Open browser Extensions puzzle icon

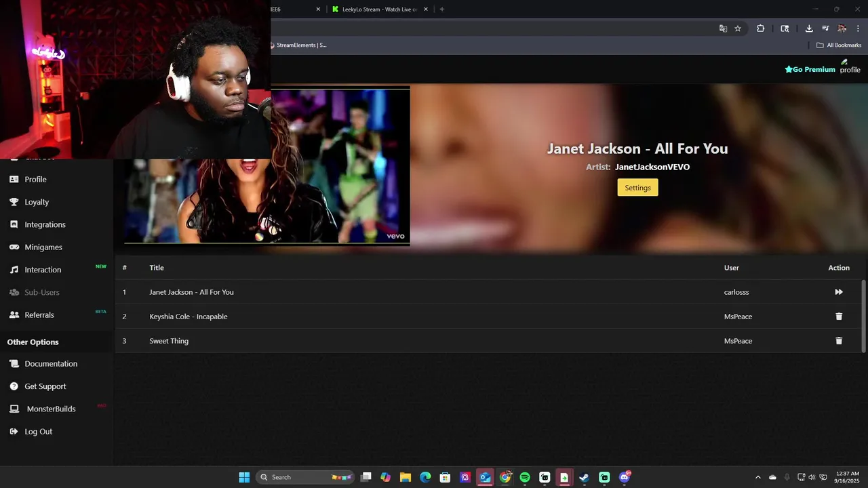(760, 28)
